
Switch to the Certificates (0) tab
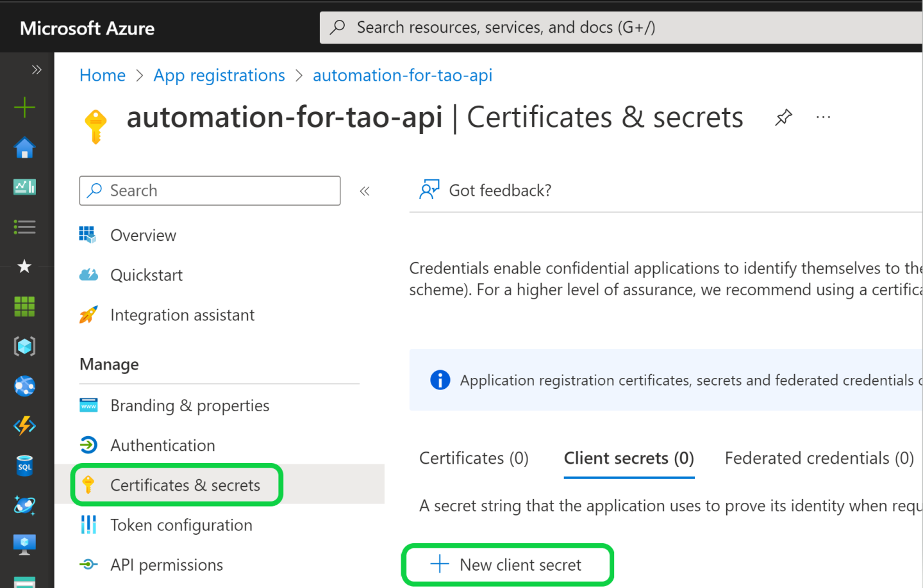coord(474,459)
